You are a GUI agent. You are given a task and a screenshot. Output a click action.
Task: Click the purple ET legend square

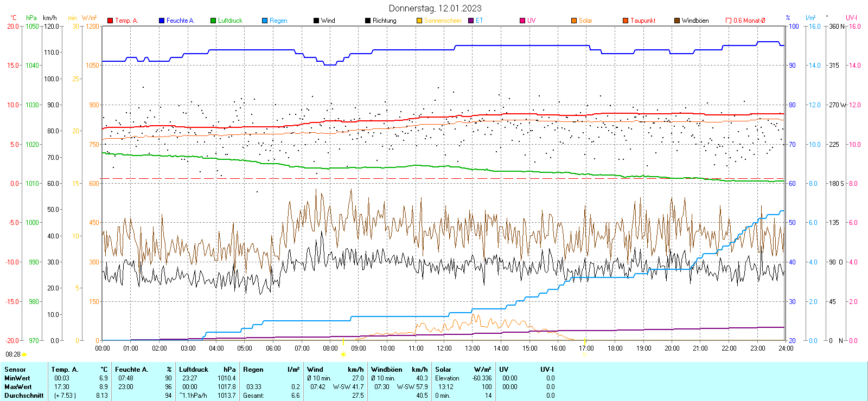471,21
